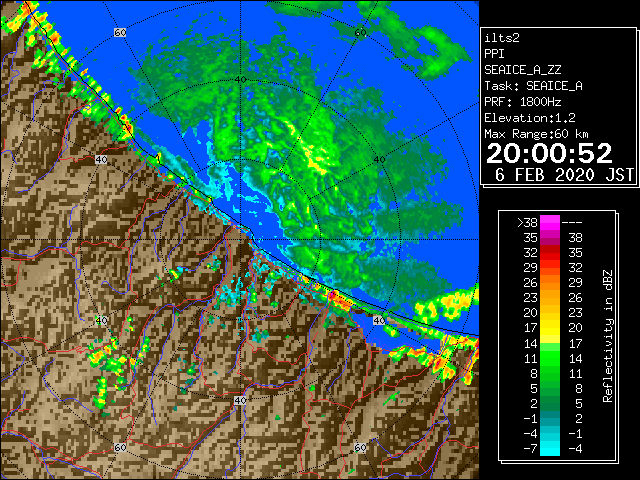Screen dimensions: 640x480
Task: Click the '40' range label due south of center
Action: coord(240,400)
